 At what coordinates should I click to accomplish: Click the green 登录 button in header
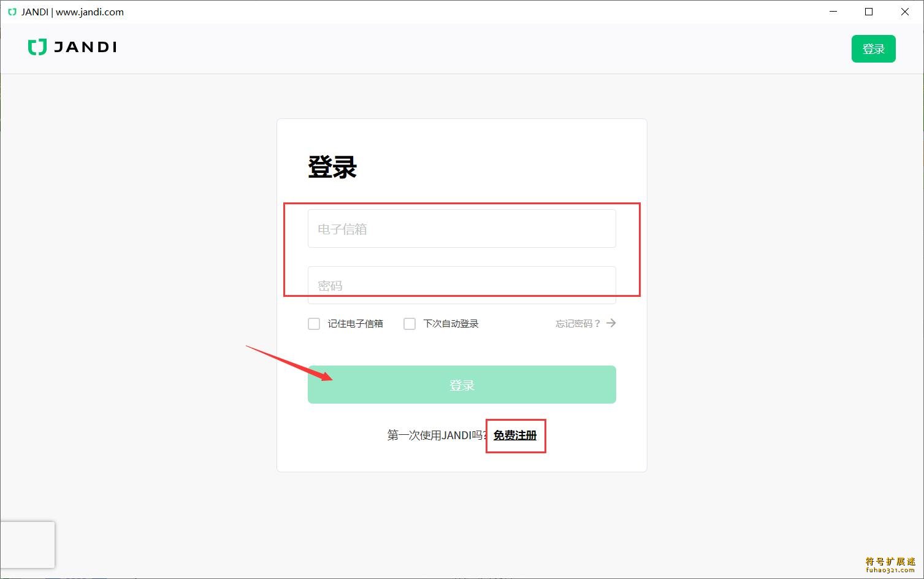click(x=873, y=49)
